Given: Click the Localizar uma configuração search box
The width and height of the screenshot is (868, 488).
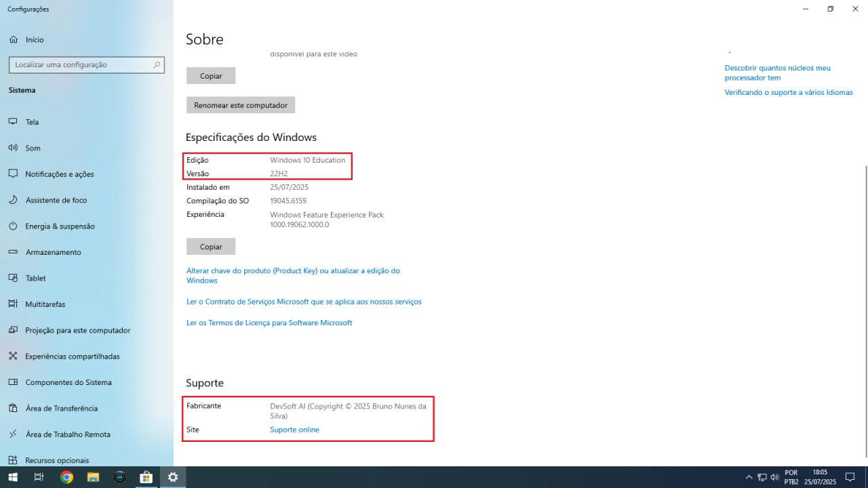Looking at the screenshot, I should [x=81, y=65].
